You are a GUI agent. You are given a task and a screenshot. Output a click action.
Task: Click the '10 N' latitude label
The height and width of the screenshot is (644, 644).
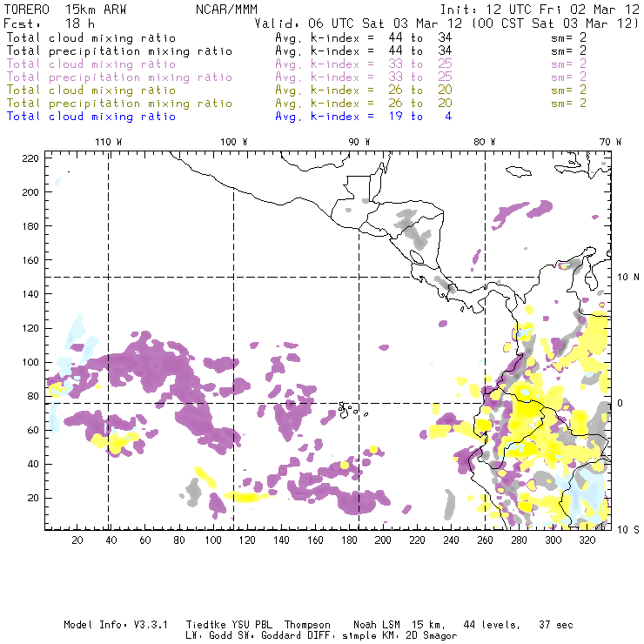tap(628, 278)
